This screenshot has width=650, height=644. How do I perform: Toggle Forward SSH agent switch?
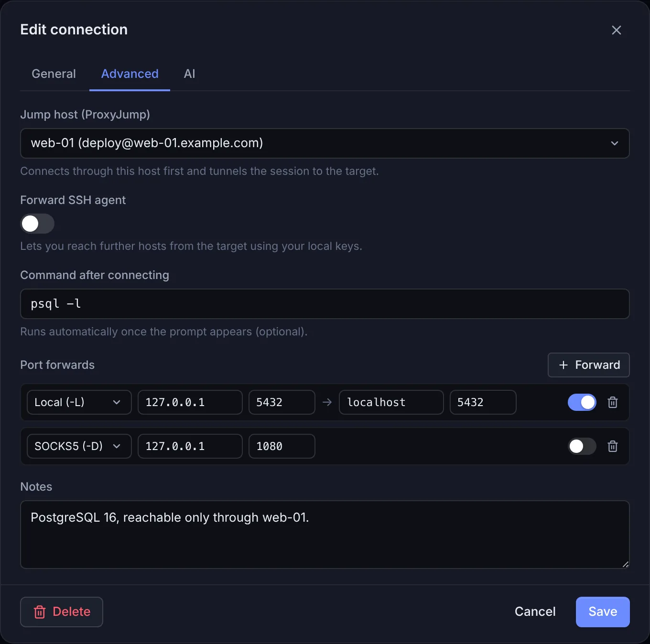pyautogui.click(x=37, y=224)
